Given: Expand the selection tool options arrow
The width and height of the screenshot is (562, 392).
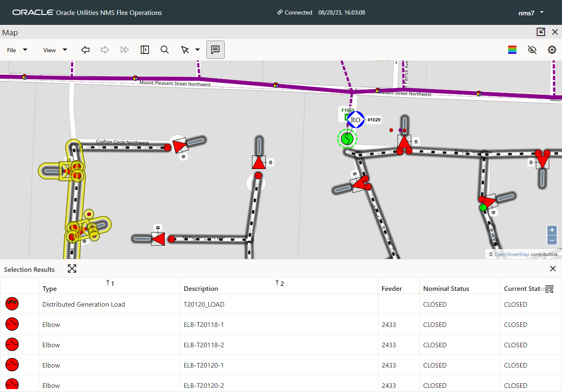Looking at the screenshot, I should click(x=197, y=50).
